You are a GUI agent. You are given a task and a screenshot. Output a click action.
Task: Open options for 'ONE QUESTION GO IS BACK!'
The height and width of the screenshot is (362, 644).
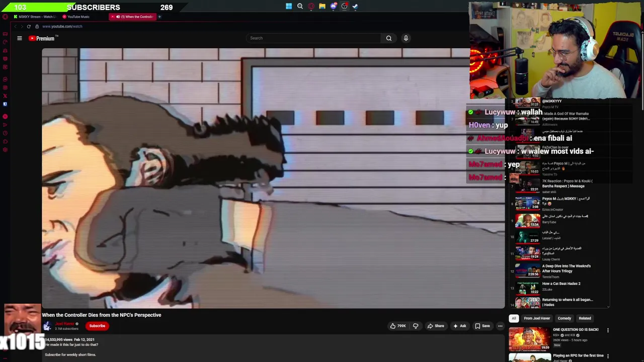tap(608, 330)
